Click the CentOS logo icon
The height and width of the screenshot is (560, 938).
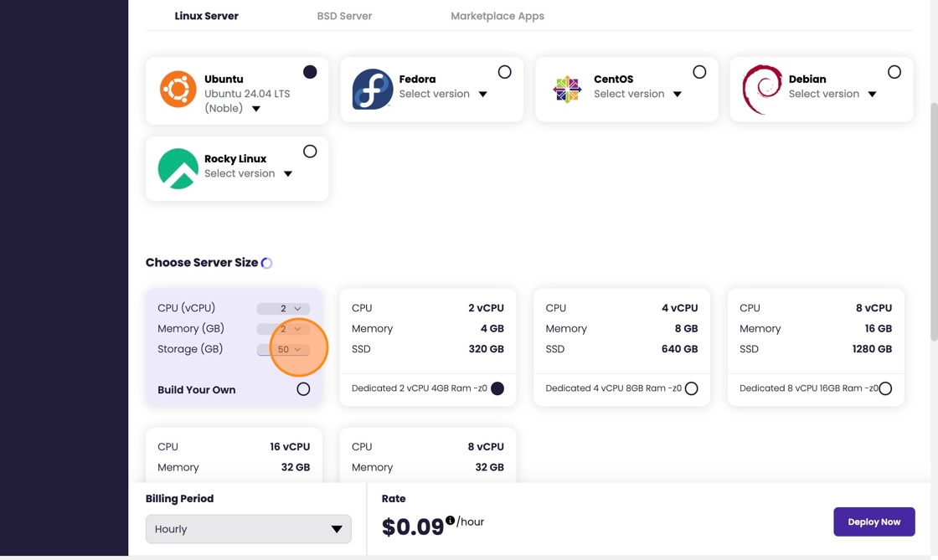coord(567,90)
